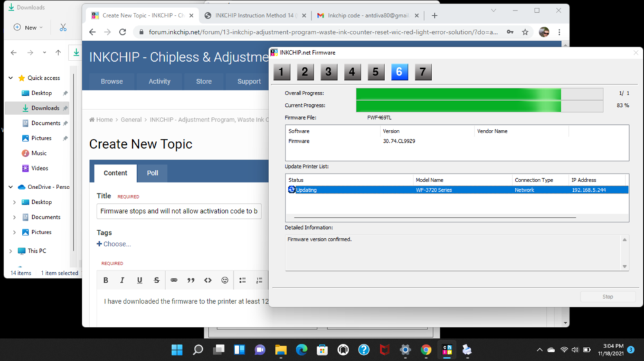644x361 pixels.
Task: Click the code brackets icon in editor
Action: click(x=207, y=281)
